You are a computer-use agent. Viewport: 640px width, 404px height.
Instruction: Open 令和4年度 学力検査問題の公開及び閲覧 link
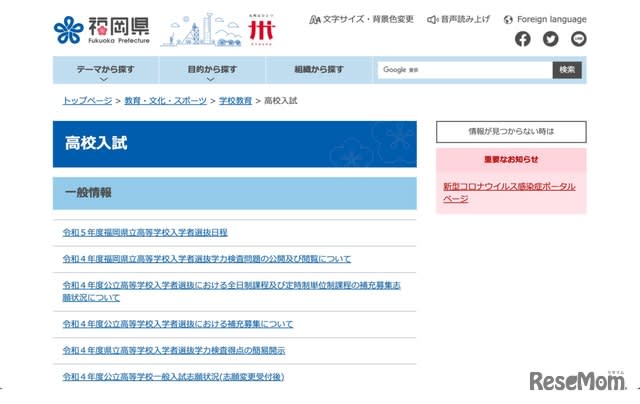pyautogui.click(x=207, y=259)
